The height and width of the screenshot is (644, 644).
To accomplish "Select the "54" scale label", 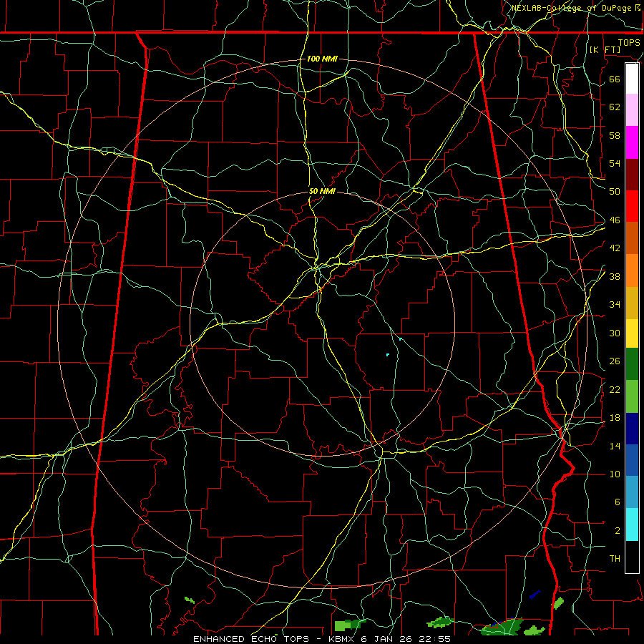I will tap(615, 163).
